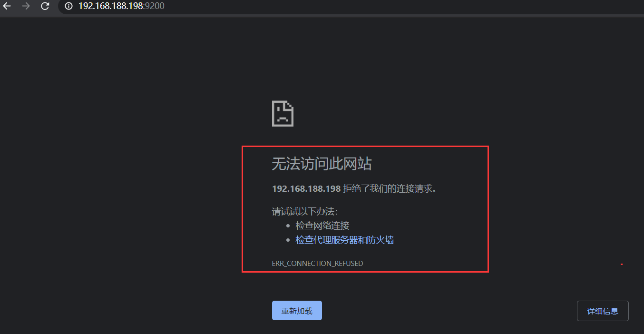Viewport: 644px width, 334px height.
Task: Click the browser forward arrow
Action: [x=26, y=6]
